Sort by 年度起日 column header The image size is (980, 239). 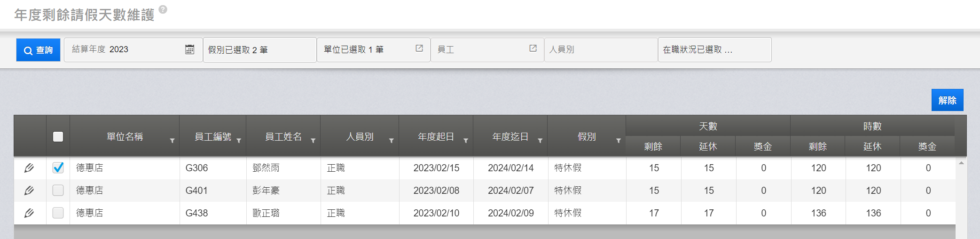tap(436, 137)
